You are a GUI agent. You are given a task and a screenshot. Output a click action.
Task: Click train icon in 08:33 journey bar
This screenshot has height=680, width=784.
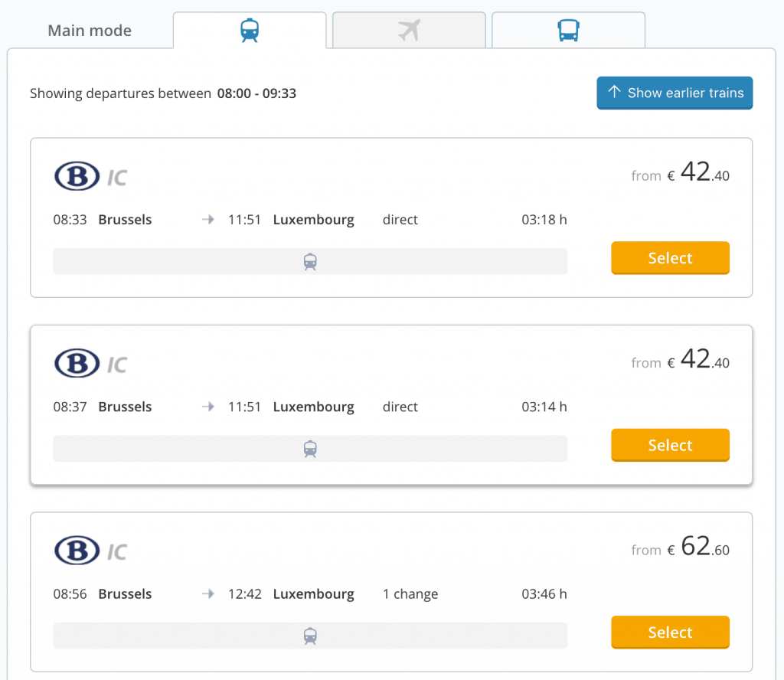click(310, 262)
